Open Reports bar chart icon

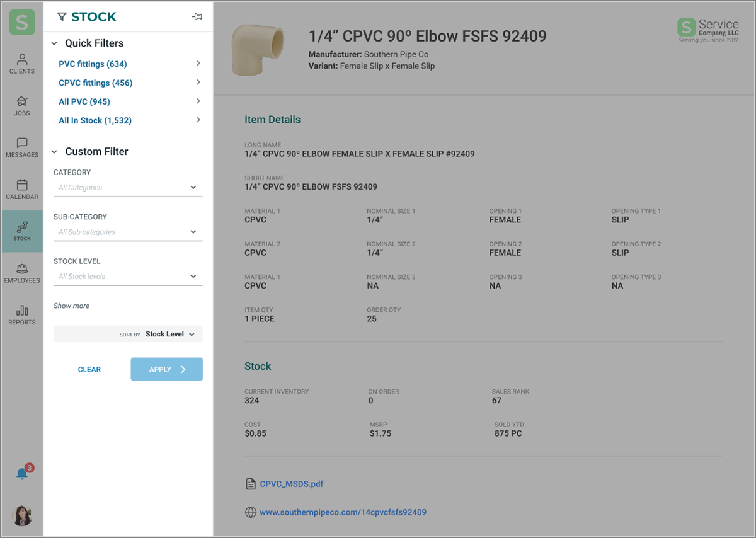tap(22, 314)
